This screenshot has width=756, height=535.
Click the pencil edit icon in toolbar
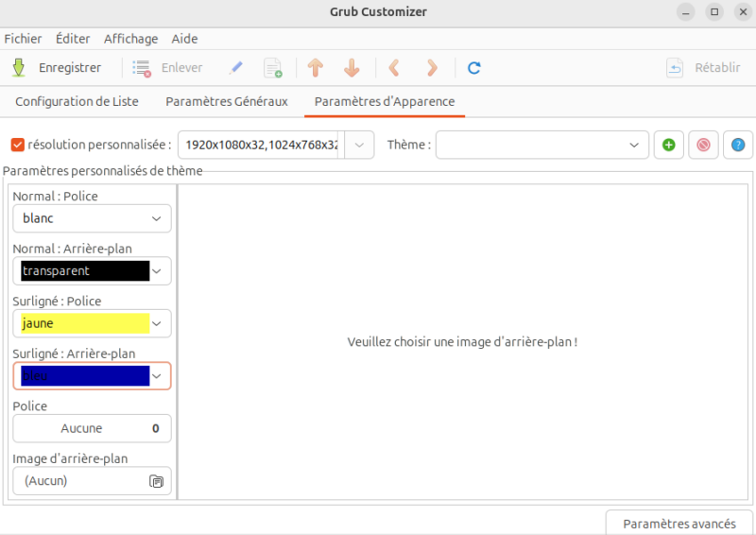click(x=236, y=68)
